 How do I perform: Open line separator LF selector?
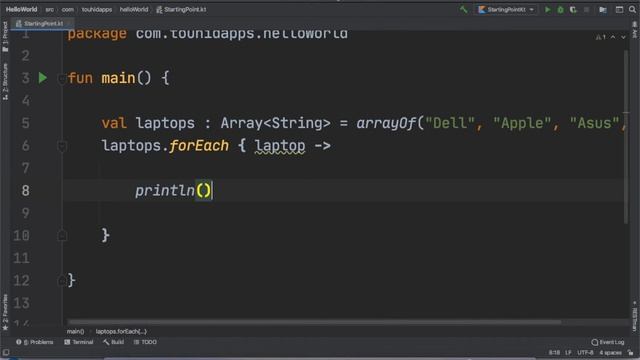pyautogui.click(x=568, y=353)
